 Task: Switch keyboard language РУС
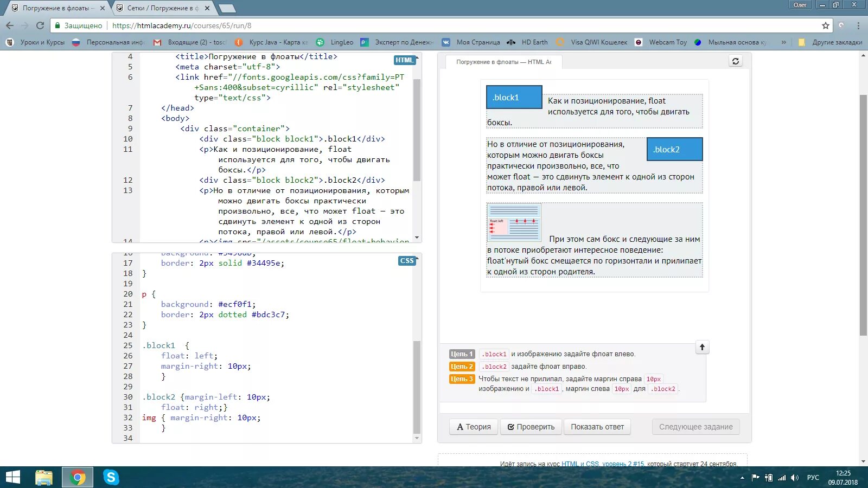(813, 478)
